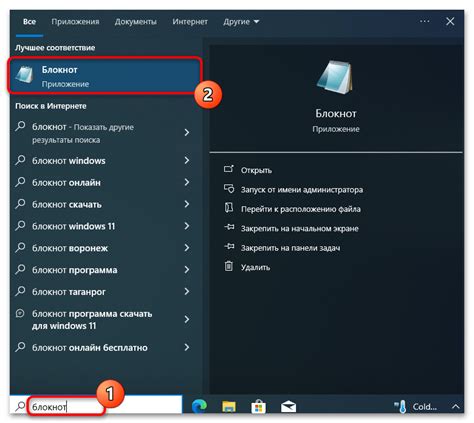Click the Cold... weather label in tray
Image resolution: width=474 pixels, height=423 pixels.
tap(424, 407)
